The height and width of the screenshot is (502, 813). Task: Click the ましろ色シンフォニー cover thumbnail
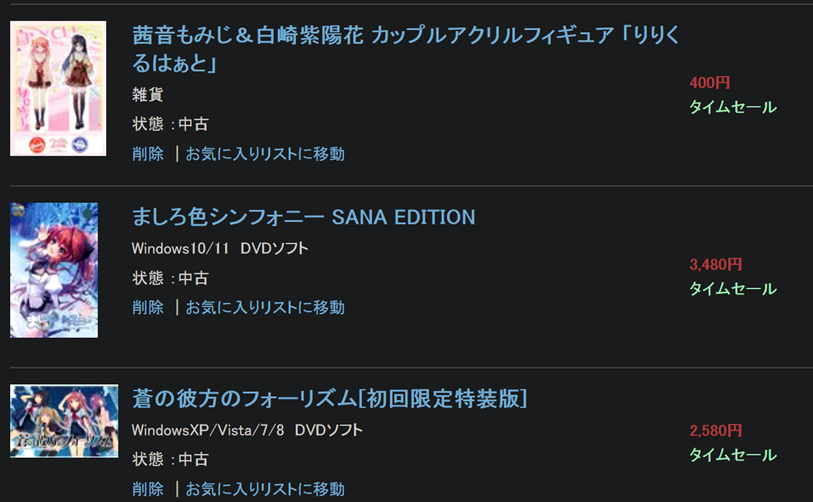pos(54,270)
